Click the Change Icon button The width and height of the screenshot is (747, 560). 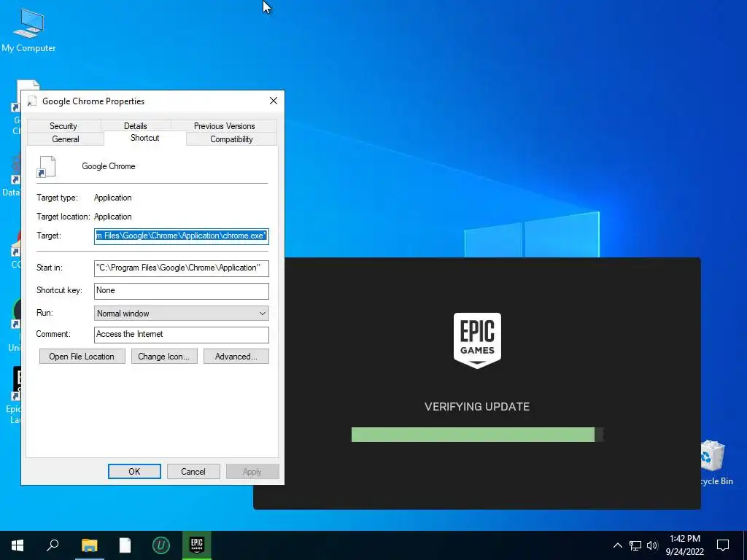pos(164,356)
